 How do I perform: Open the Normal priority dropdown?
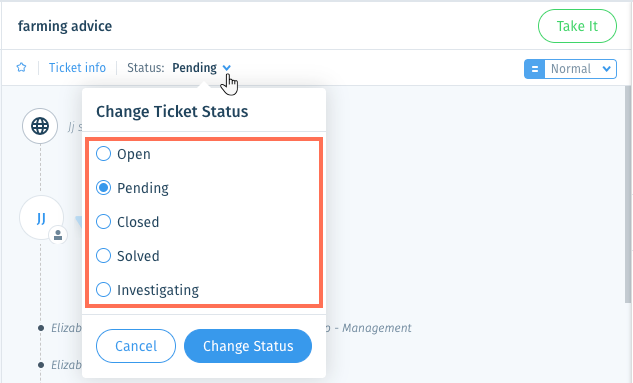(581, 69)
